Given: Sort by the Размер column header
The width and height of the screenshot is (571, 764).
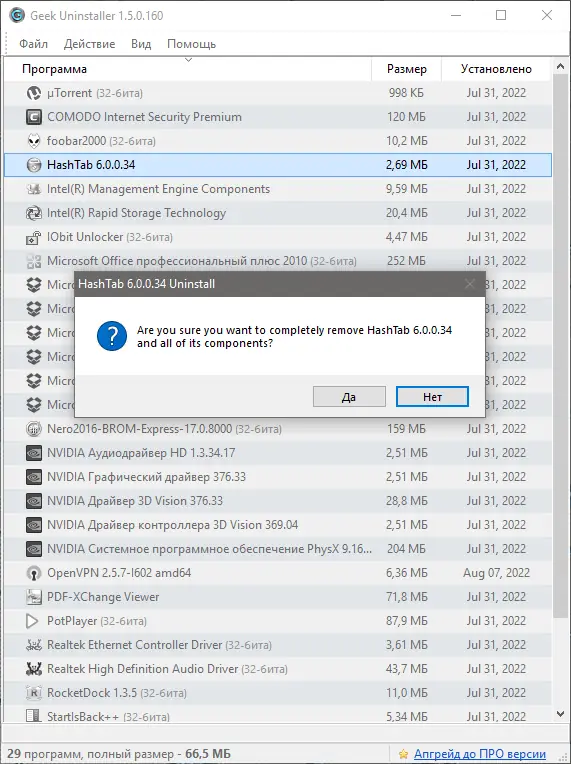Looking at the screenshot, I should (406, 69).
